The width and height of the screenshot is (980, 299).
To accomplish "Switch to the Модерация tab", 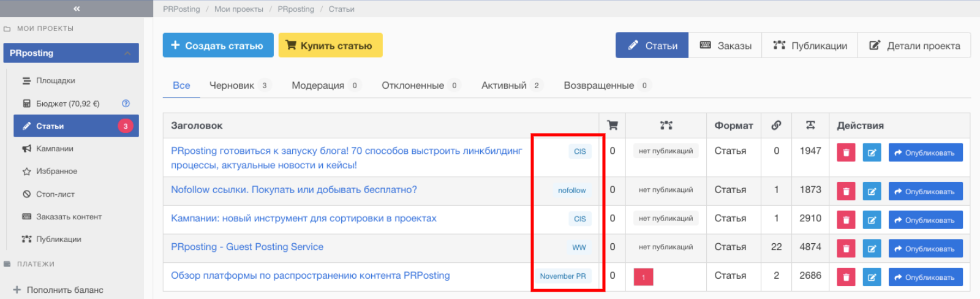I will coord(326,85).
